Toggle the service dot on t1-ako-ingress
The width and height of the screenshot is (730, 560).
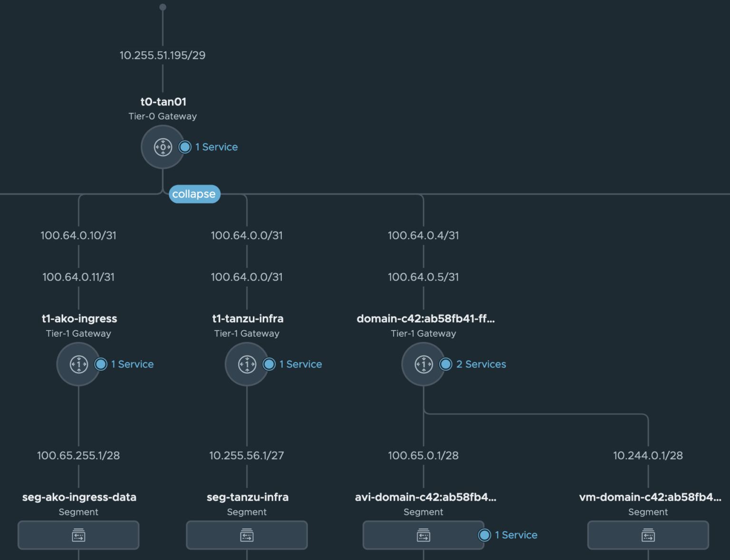100,364
